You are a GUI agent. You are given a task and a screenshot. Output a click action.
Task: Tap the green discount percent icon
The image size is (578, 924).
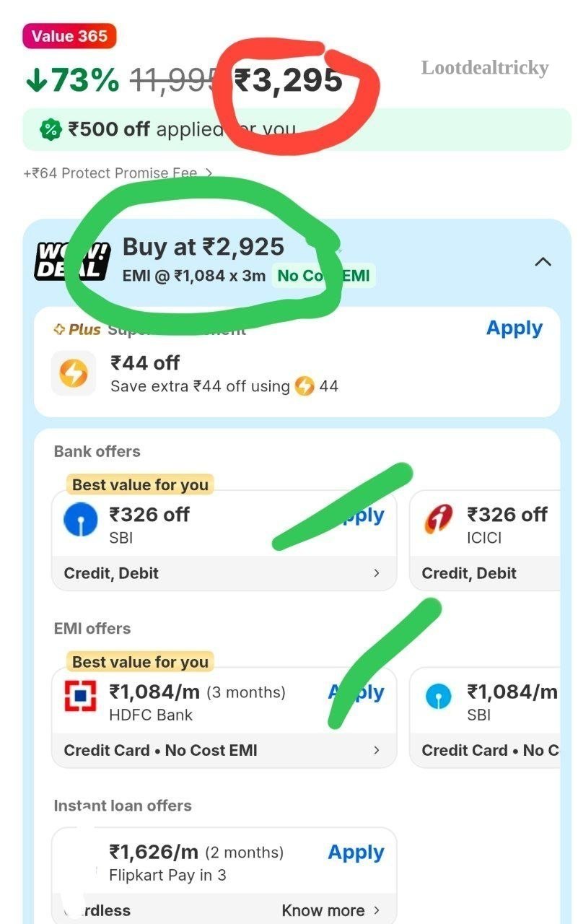tap(51, 130)
